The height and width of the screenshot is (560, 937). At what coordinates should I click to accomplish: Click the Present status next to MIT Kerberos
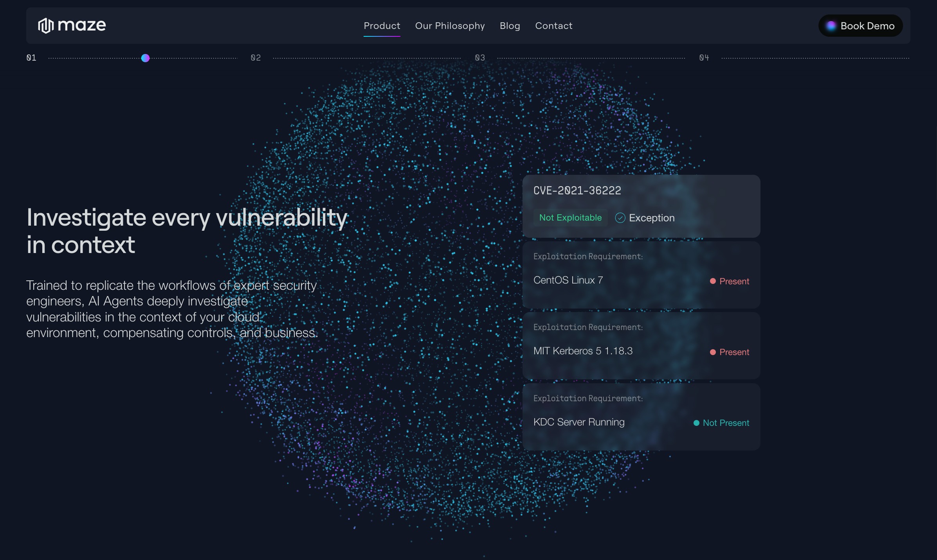[x=734, y=352]
